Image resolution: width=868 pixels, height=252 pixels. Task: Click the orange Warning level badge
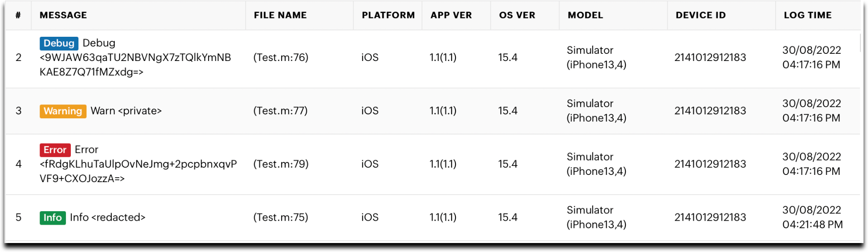[63, 111]
